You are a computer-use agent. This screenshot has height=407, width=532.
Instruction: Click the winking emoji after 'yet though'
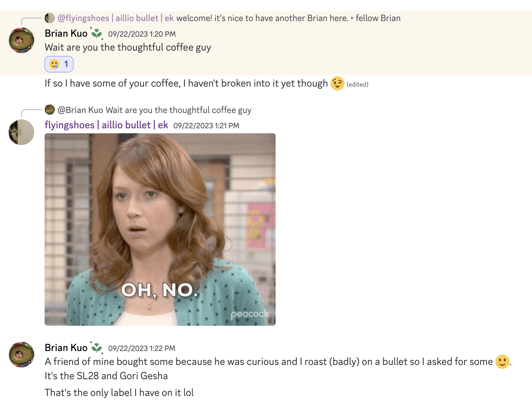point(337,83)
